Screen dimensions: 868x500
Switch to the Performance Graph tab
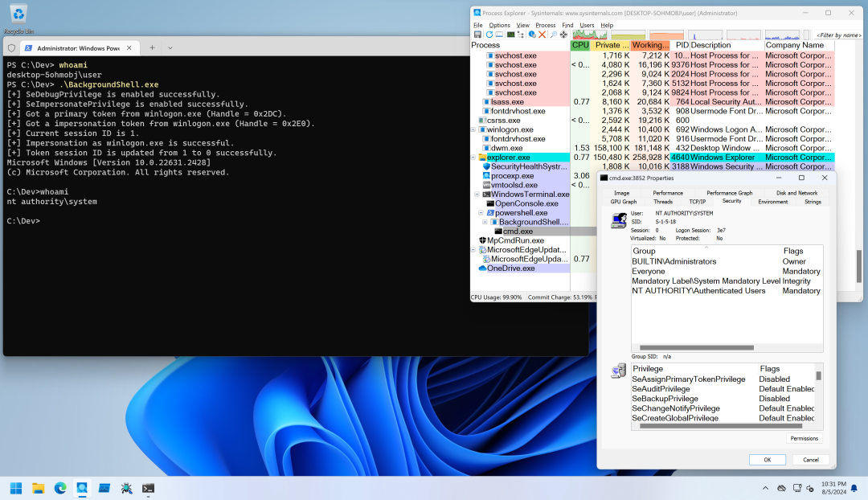729,193
